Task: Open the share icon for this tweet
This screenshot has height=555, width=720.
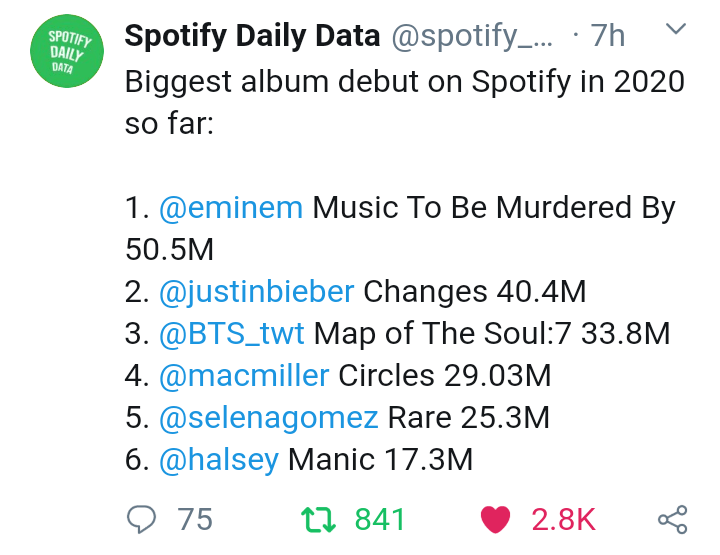Action: [x=672, y=519]
